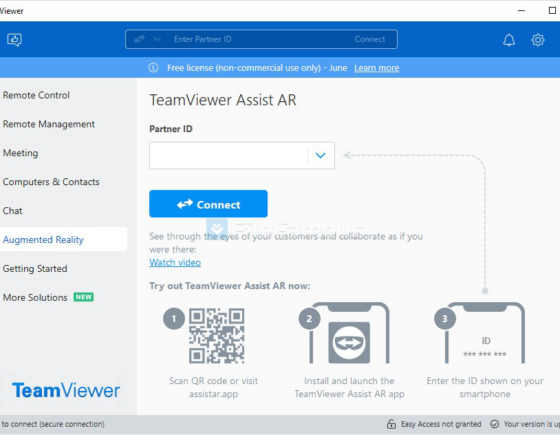The width and height of the screenshot is (560, 435).
Task: Minimize the TeamViewer window
Action: 521,11
